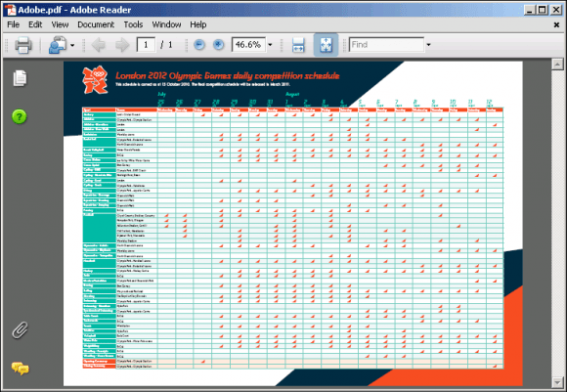Click the Print icon in toolbar
The image size is (567, 392).
(x=23, y=45)
